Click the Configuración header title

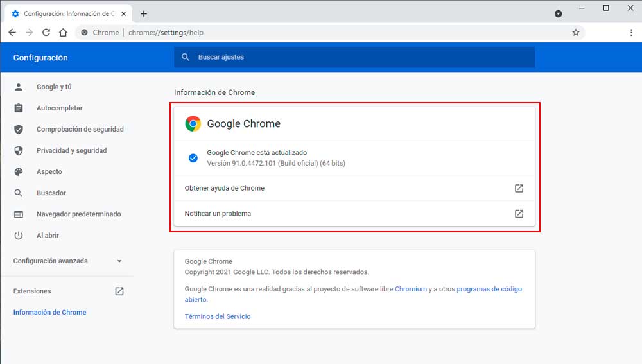pos(40,58)
